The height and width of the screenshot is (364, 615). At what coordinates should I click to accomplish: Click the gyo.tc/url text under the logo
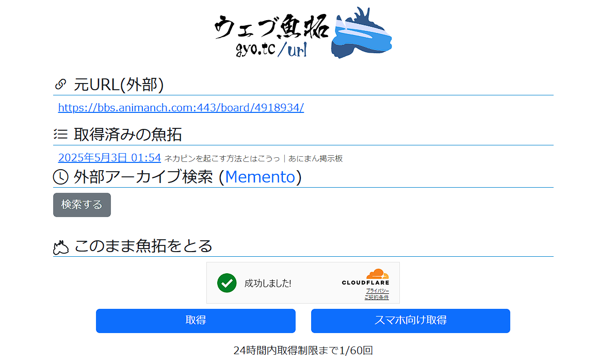(271, 49)
